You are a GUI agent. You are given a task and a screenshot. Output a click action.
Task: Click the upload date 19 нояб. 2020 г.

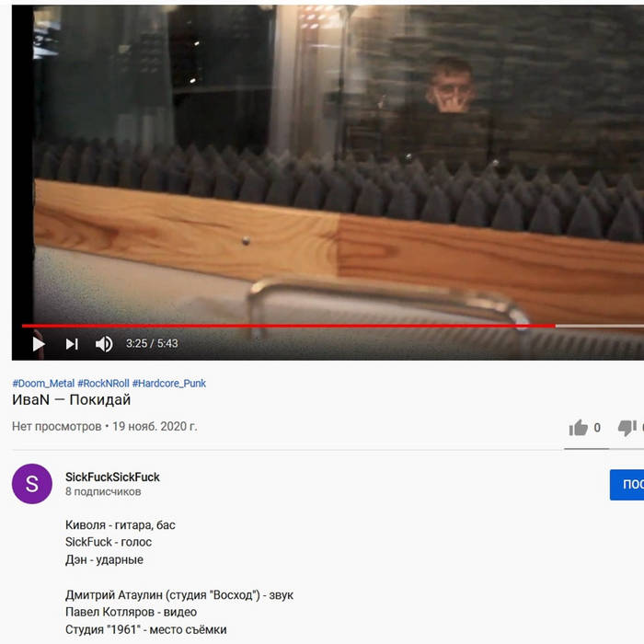point(155,426)
